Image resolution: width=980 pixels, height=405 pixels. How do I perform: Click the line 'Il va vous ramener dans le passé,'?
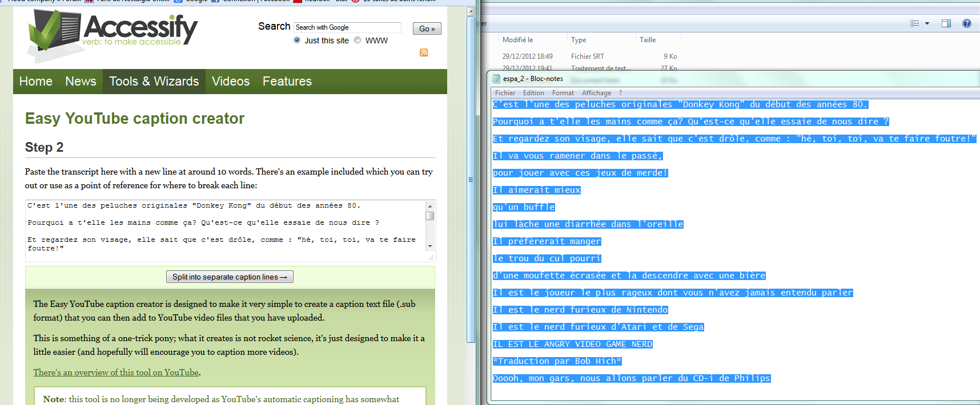click(578, 156)
